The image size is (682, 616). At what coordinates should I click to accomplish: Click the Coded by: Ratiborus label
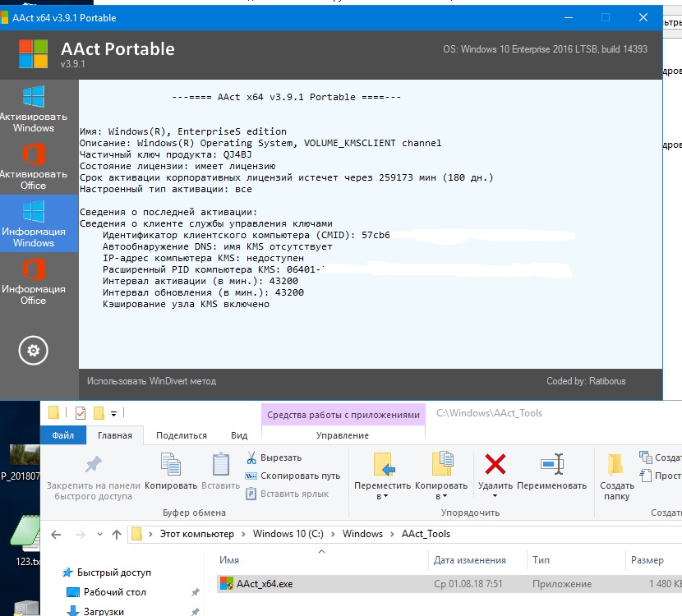click(586, 381)
